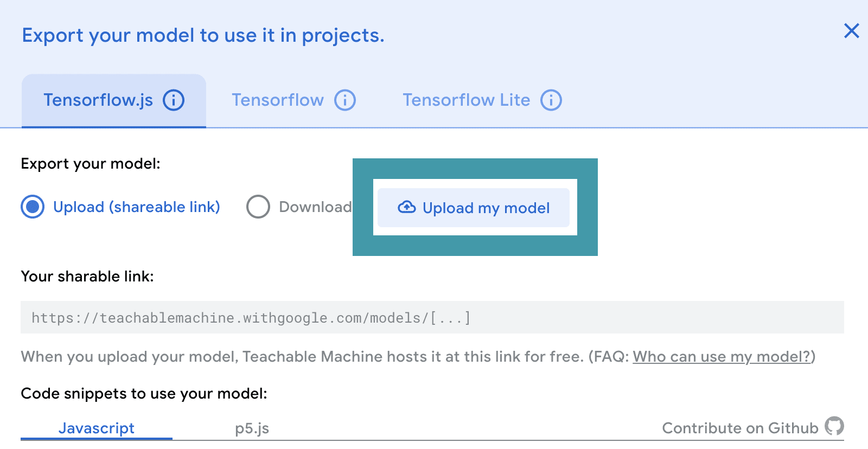Select the Upload (shareable link) radio button

point(33,207)
